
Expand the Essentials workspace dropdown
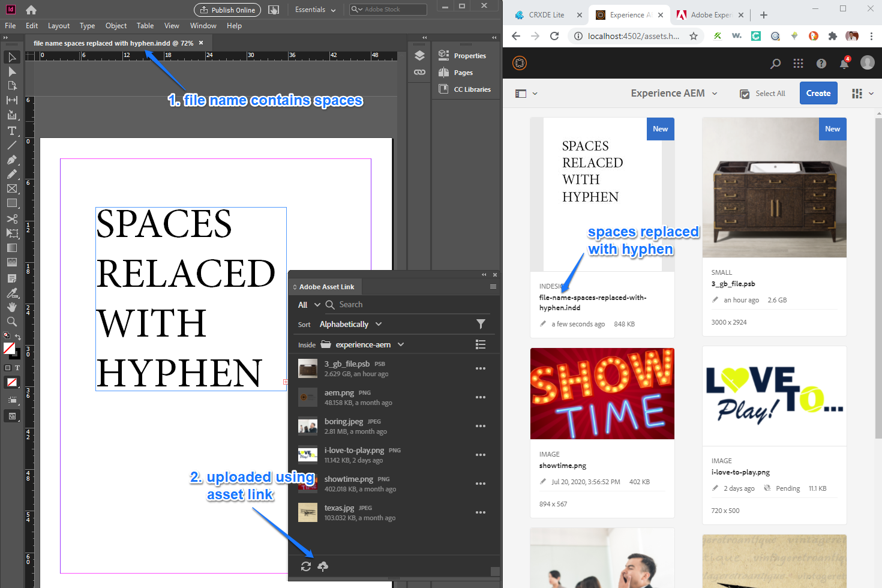[x=315, y=10]
